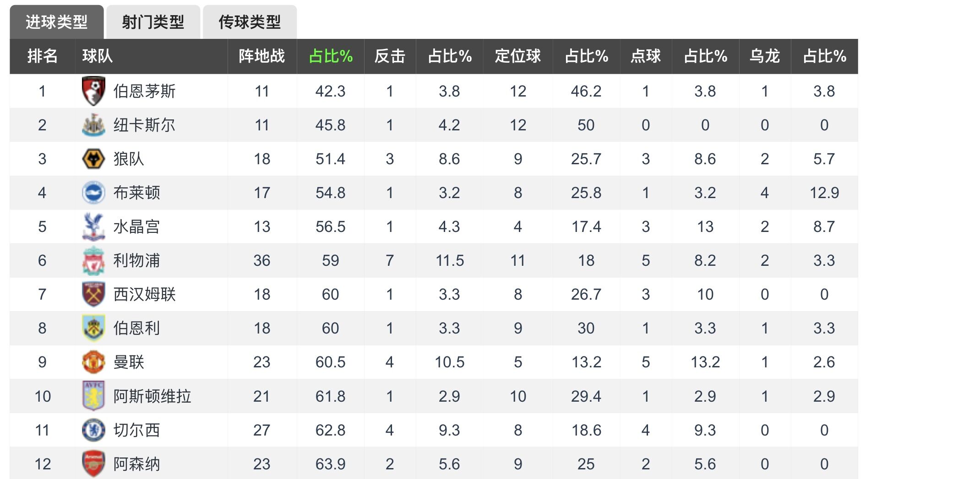
Task: Click the Chelsea (切尔西) club crest
Action: [93, 430]
